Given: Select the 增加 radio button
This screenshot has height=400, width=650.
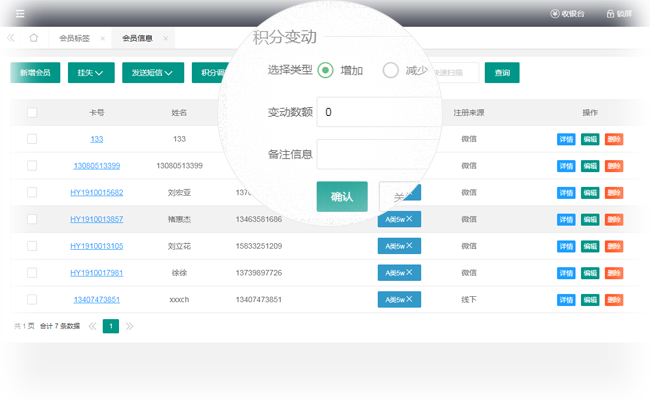Looking at the screenshot, I should (x=325, y=71).
